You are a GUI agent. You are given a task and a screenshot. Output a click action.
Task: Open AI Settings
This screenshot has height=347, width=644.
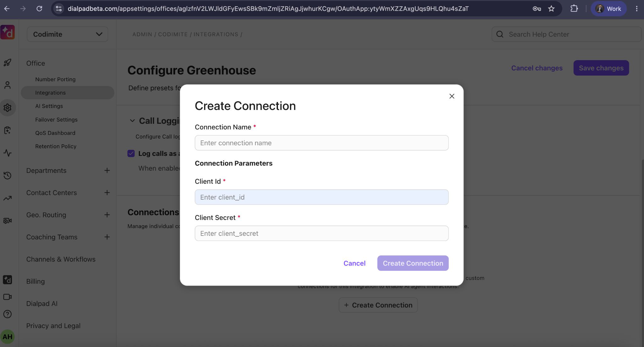pos(49,106)
